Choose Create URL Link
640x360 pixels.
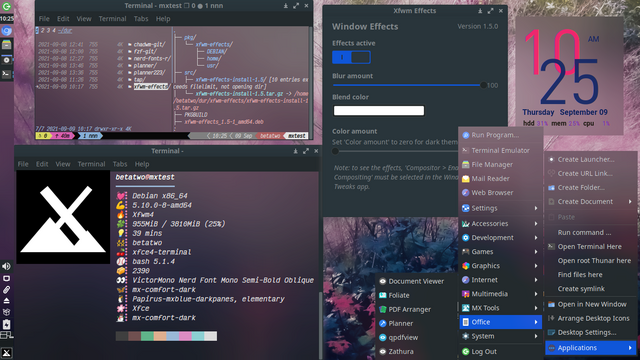591,173
